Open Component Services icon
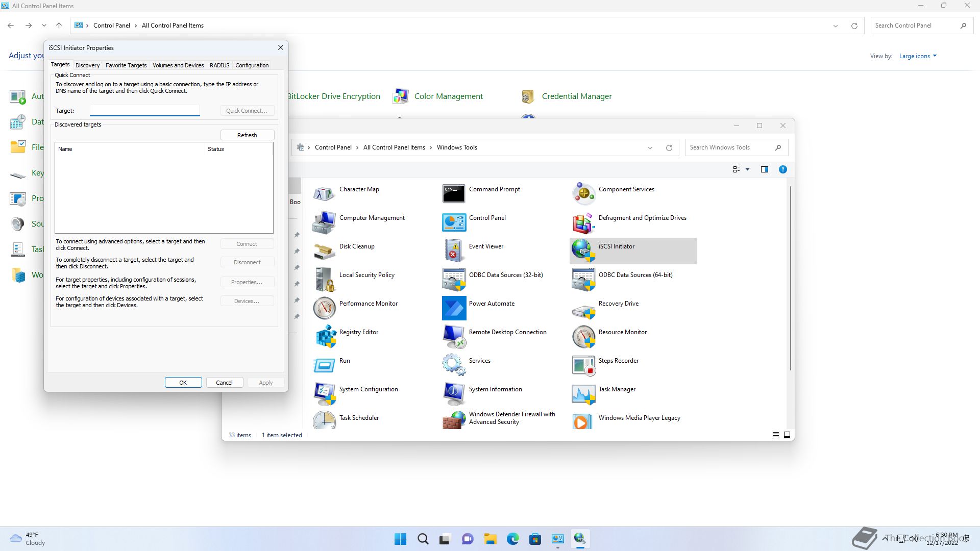Viewport: 980px width, 551px height. pyautogui.click(x=583, y=194)
